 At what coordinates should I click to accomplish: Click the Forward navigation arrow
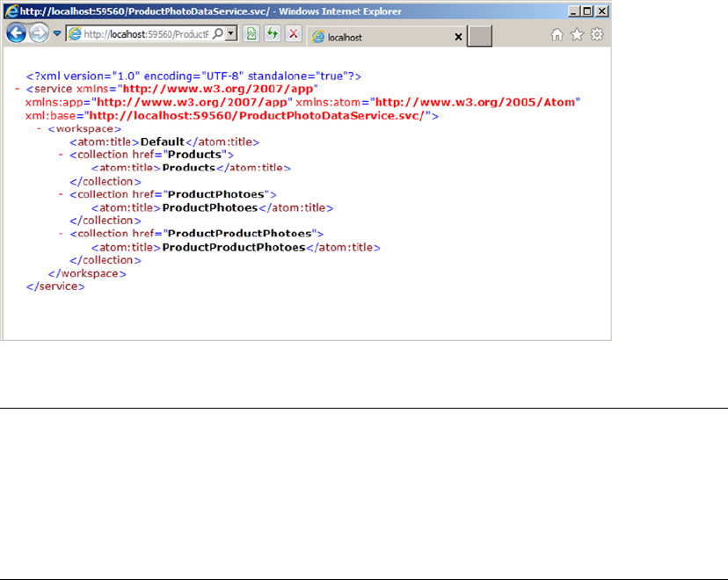click(39, 33)
